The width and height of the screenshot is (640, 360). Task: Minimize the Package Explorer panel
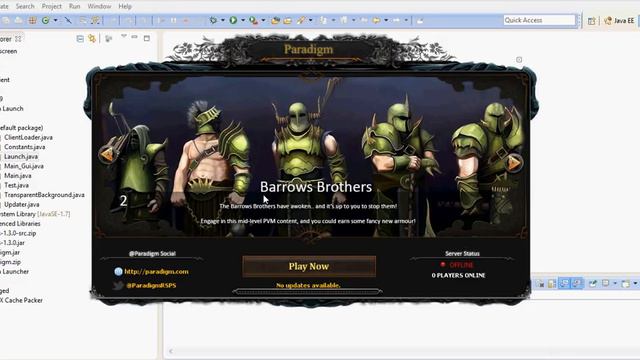134,37
